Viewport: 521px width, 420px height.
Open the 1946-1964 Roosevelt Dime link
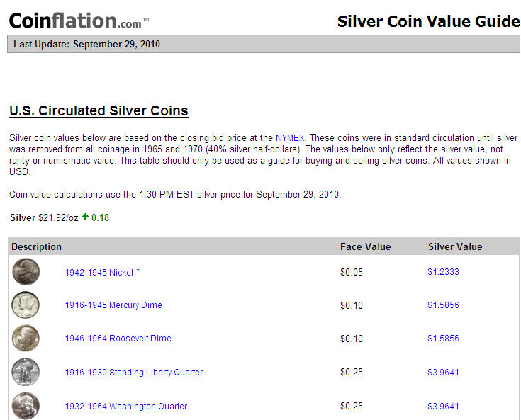118,339
